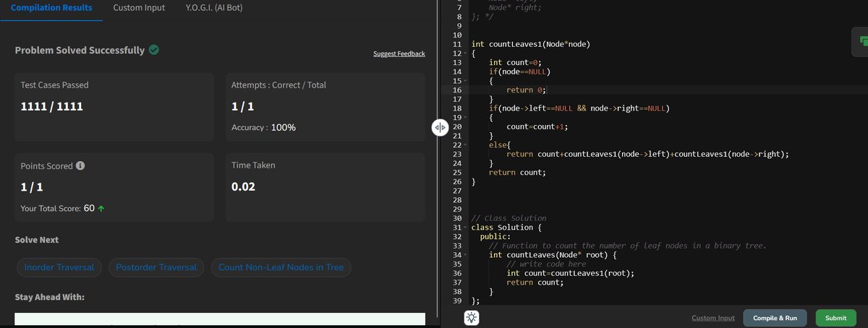Screen dimensions: 868x328
Task: Click 'int count=countLeaves1(root);' on line 36
Action: pos(570,273)
